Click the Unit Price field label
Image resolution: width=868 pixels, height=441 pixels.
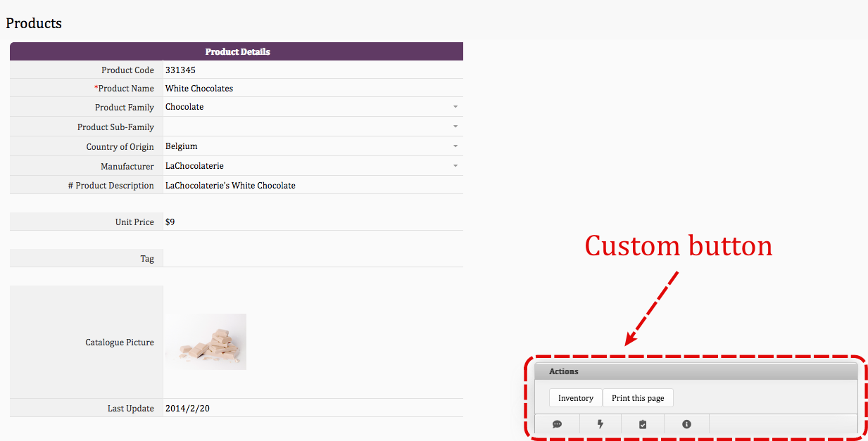(x=134, y=222)
